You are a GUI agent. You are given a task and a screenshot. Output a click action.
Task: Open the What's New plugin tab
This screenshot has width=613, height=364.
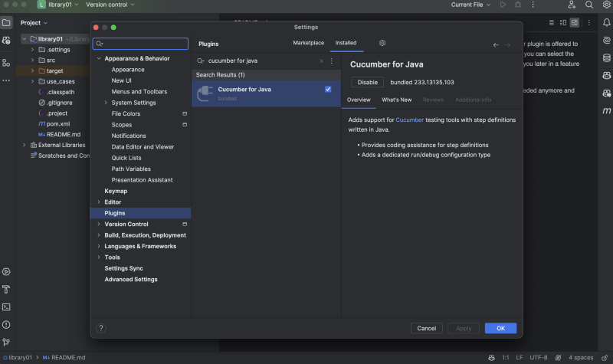[x=396, y=100]
